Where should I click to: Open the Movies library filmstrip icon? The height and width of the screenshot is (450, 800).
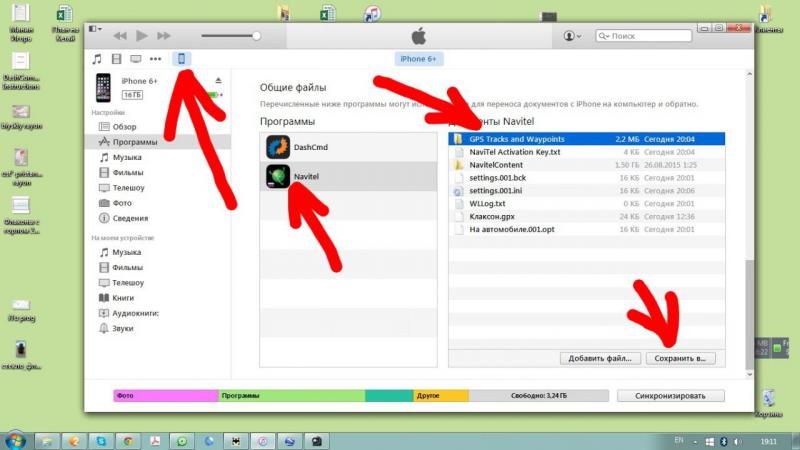[116, 59]
